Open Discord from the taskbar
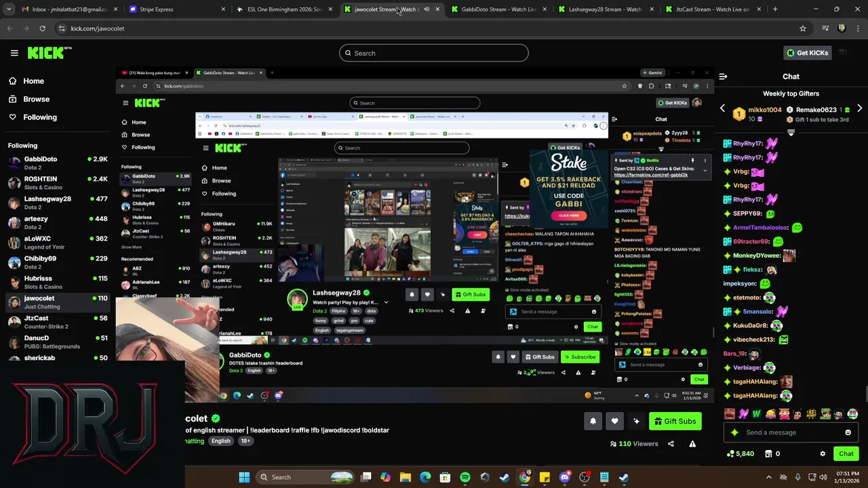The width and height of the screenshot is (868, 488). pyautogui.click(x=564, y=477)
